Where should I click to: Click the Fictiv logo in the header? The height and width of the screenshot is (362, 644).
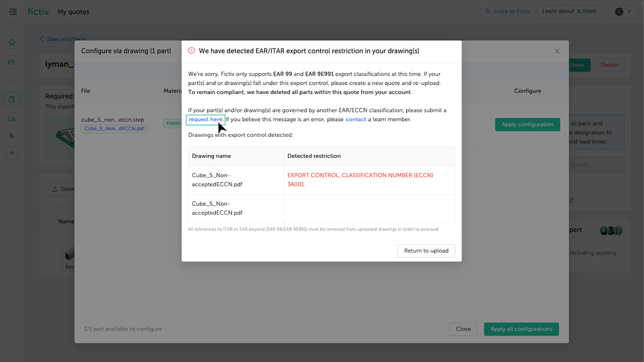38,11
